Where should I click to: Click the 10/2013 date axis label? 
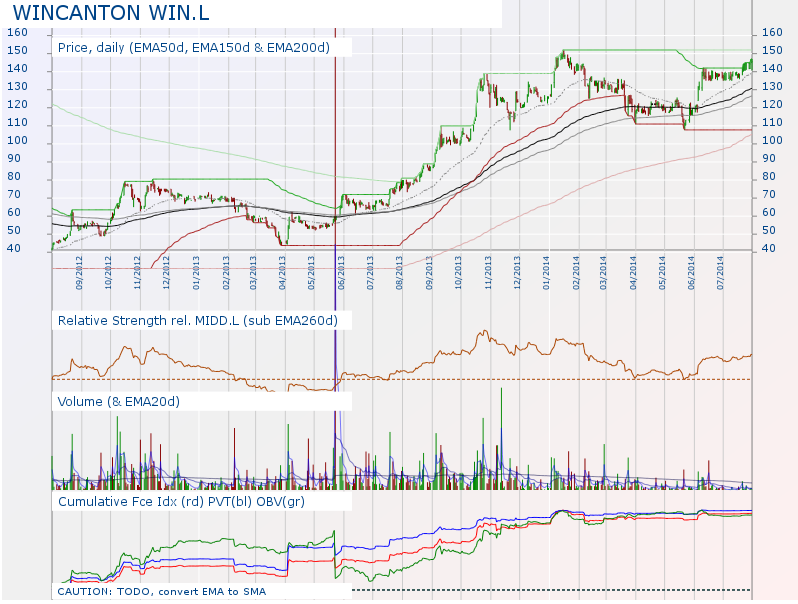pos(458,273)
